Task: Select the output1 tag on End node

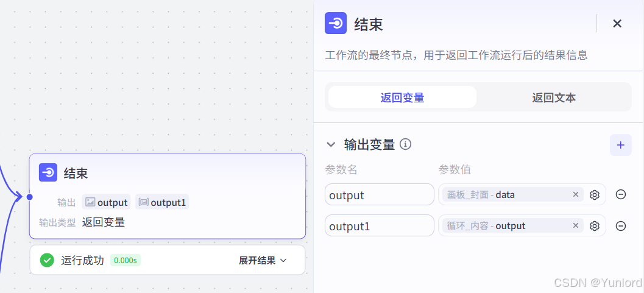Action: click(x=162, y=202)
